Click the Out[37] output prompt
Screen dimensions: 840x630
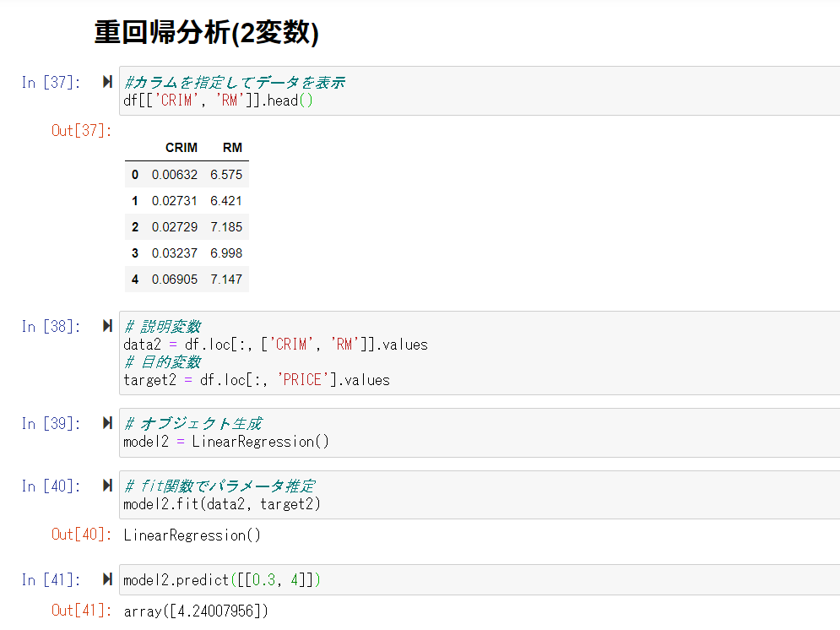(x=81, y=131)
